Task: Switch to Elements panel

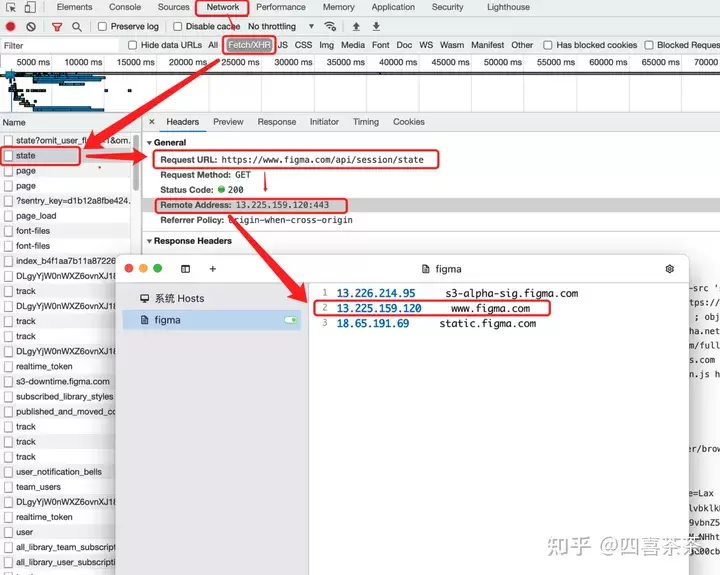Action: 74,7
